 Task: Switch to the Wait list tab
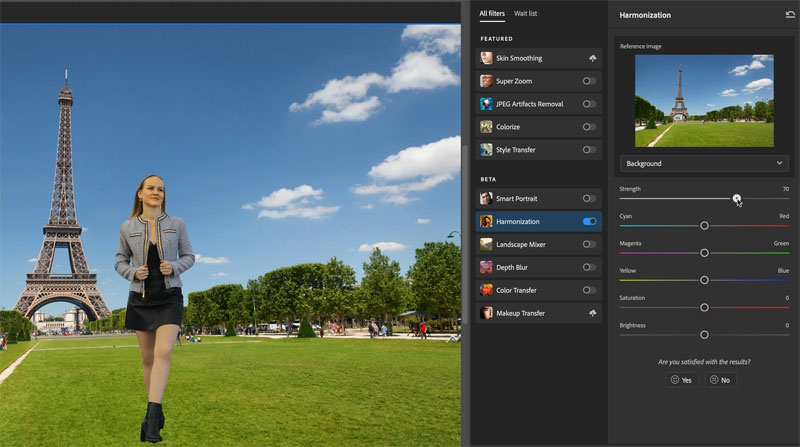click(526, 14)
